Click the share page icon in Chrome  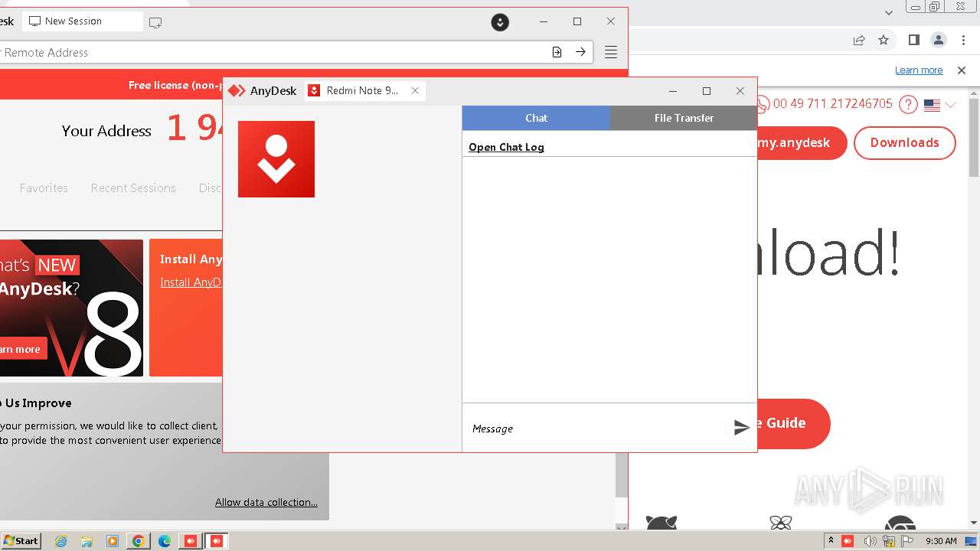[x=859, y=40]
